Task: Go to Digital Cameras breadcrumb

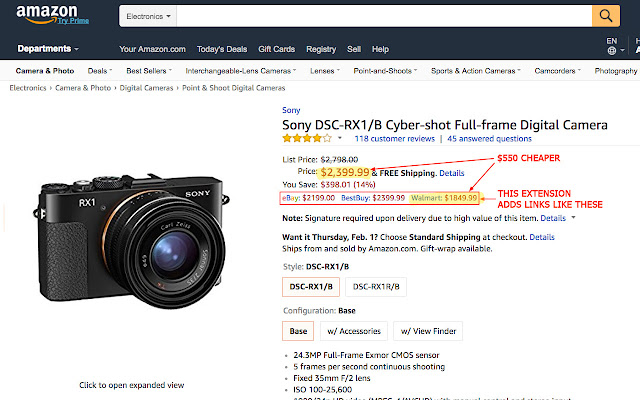Action: (x=146, y=88)
